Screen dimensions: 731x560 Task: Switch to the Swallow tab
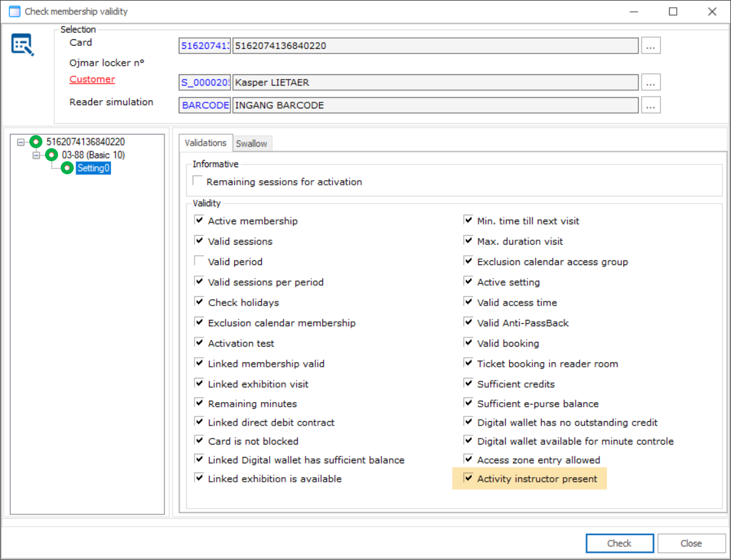coord(252,144)
